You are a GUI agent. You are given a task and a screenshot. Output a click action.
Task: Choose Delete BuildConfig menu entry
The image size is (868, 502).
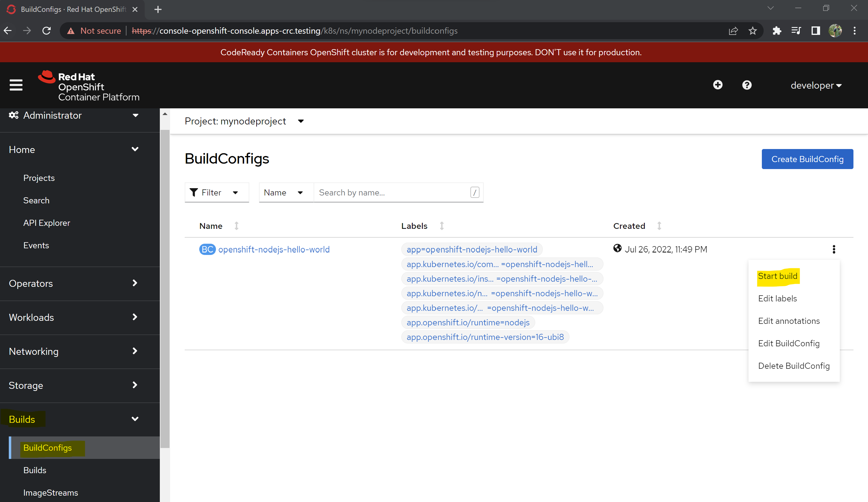pos(794,366)
